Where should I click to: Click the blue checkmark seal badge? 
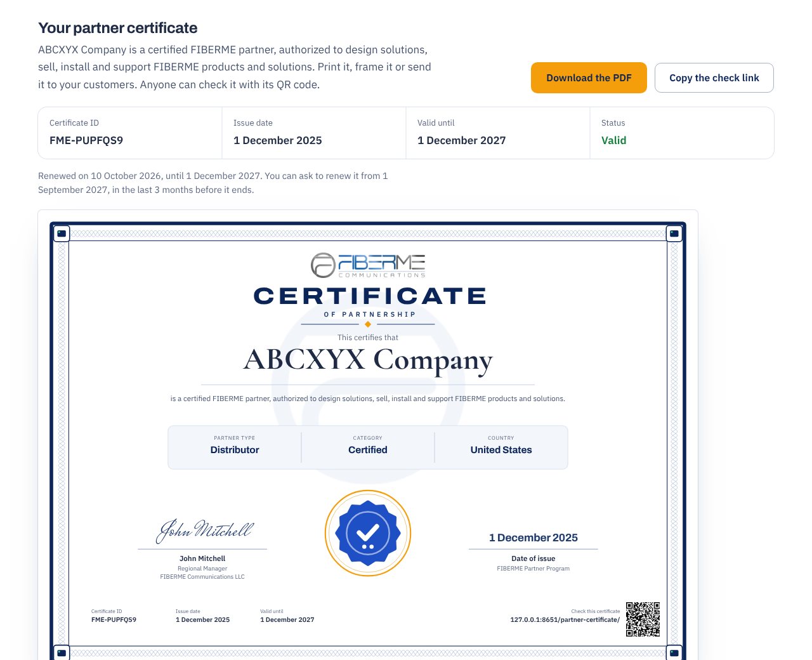point(368,533)
